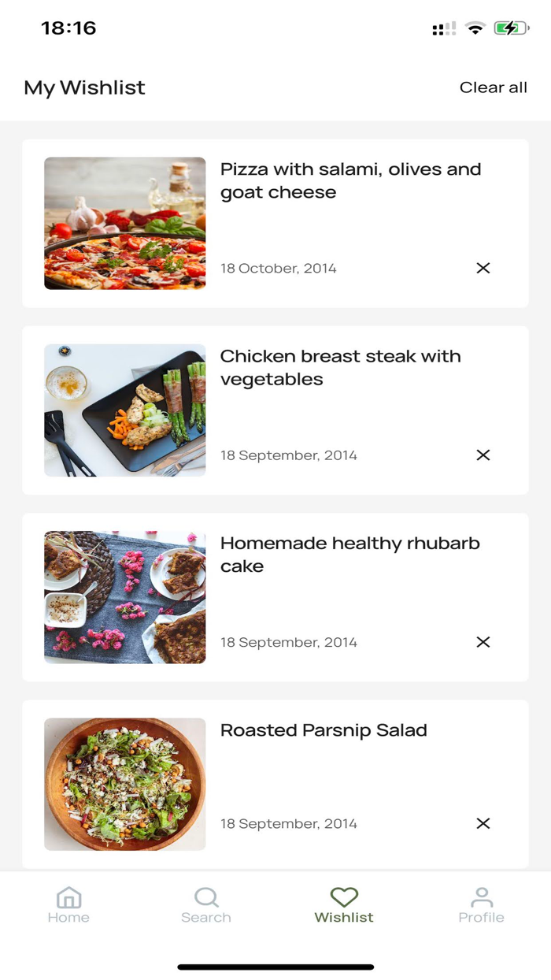Tap the battery indicator in status bar
This screenshot has height=980, width=551.
point(510,28)
